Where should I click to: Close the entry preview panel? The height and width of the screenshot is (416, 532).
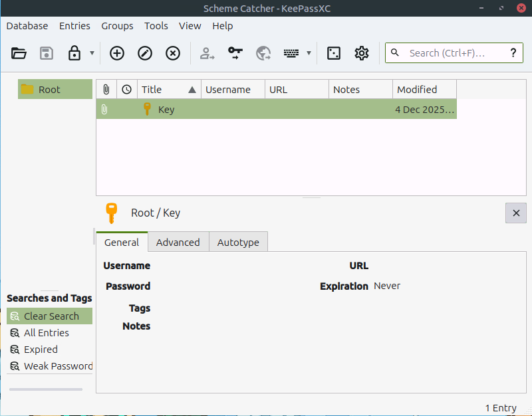[516, 213]
